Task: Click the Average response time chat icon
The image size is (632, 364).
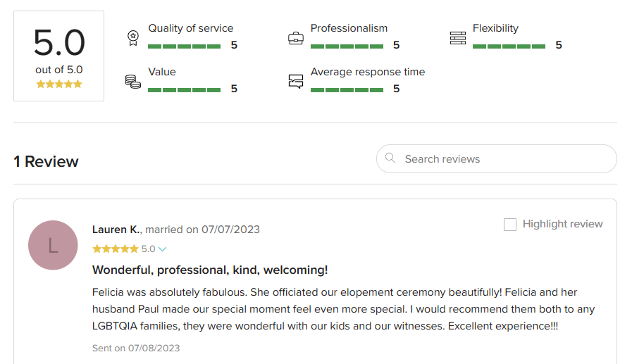Action: pos(296,82)
